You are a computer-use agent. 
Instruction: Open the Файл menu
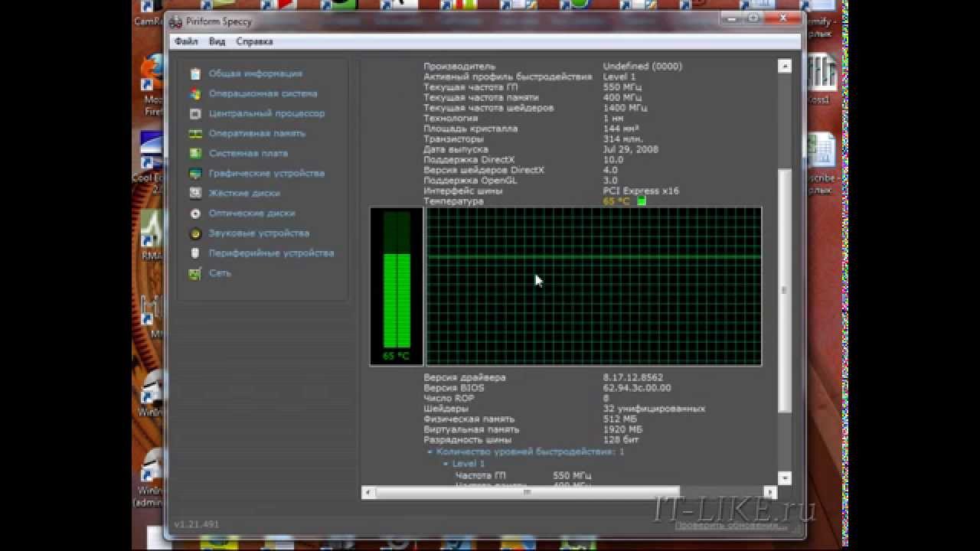tap(186, 41)
